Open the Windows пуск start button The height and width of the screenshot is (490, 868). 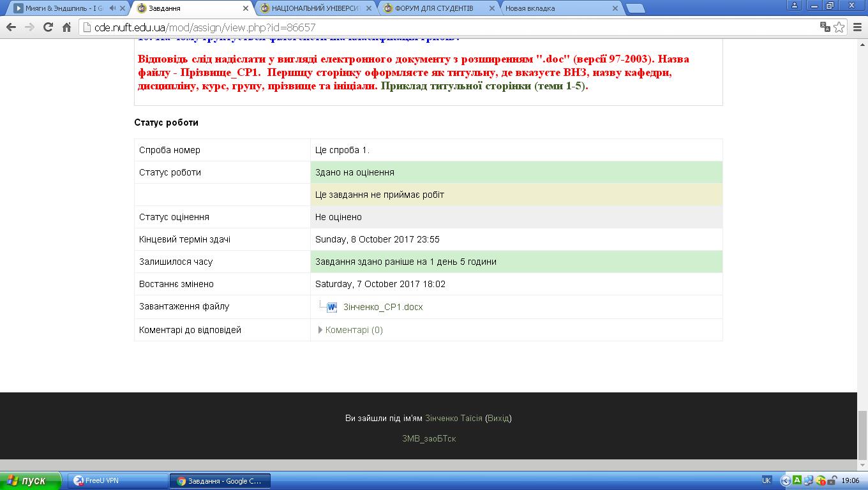click(x=31, y=480)
